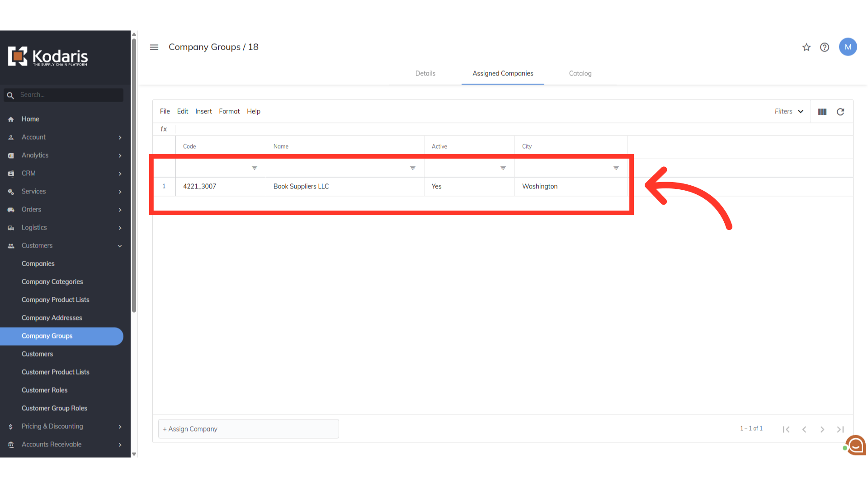
Task: Expand the Filters dropdown
Action: coord(789,112)
